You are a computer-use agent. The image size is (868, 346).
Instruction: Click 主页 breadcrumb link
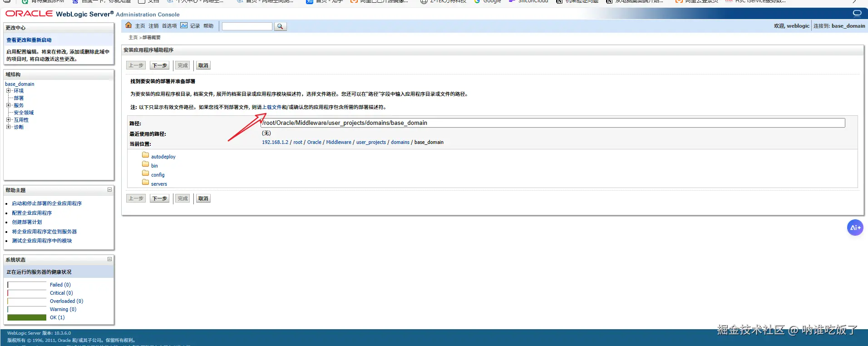(133, 37)
